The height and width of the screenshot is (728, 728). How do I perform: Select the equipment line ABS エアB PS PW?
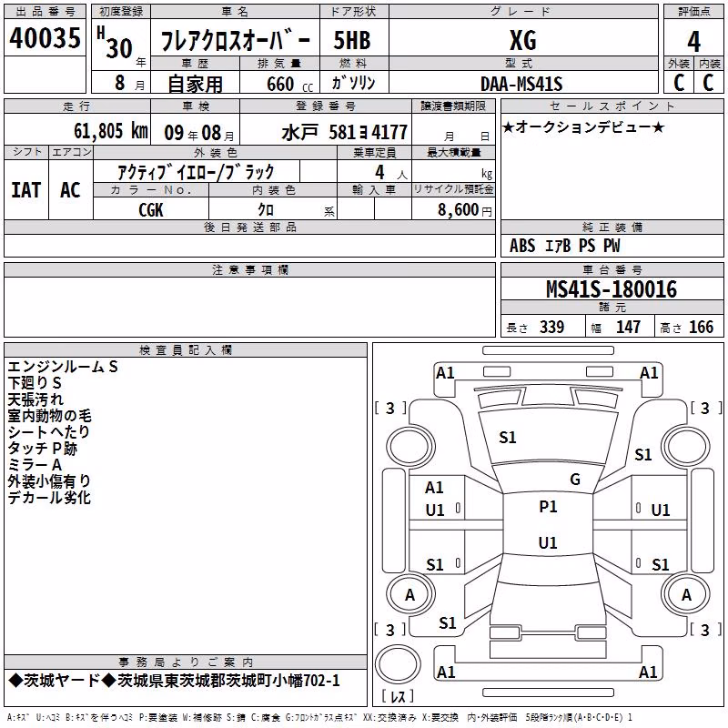564,246
